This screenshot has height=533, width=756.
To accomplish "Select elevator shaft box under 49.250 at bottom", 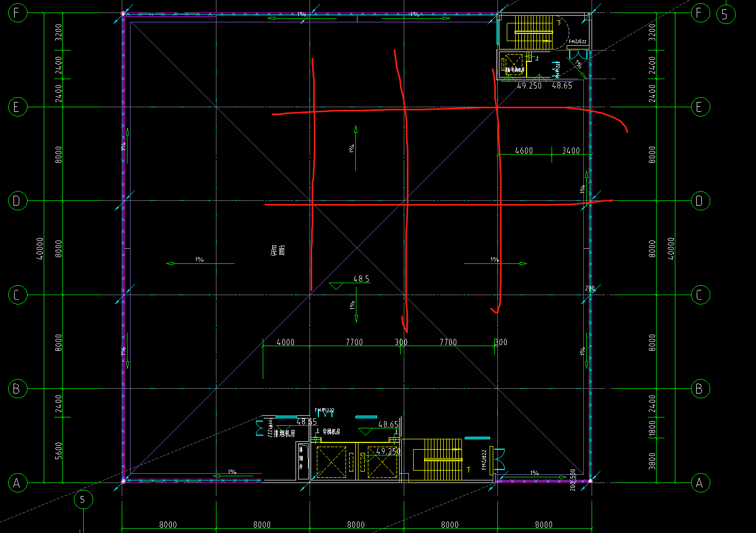I will (382, 462).
